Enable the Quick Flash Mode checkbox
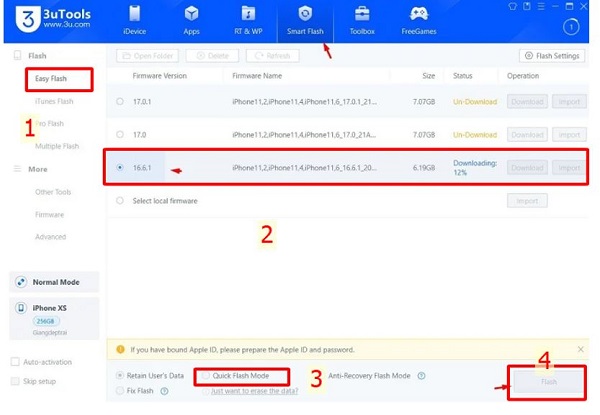 [205, 376]
